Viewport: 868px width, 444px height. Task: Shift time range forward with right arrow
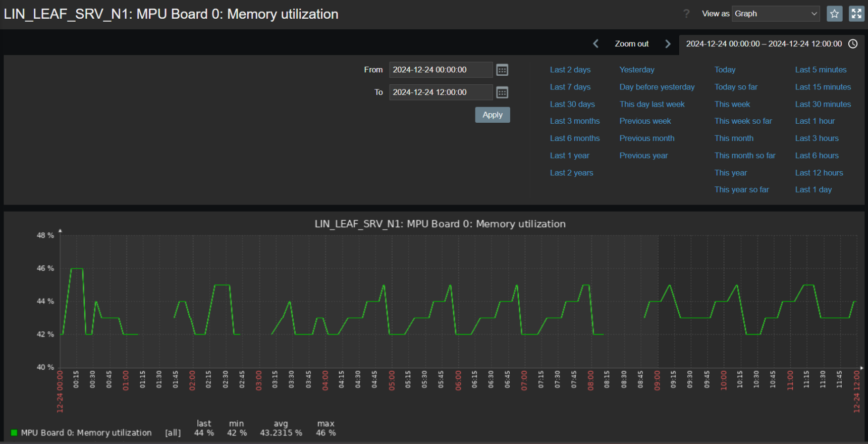click(668, 44)
